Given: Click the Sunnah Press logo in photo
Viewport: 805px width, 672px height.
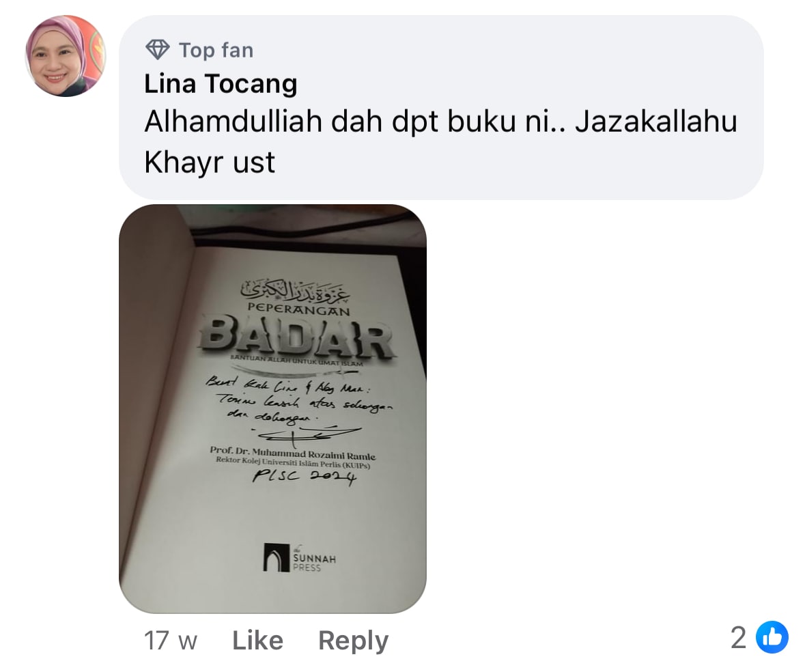Looking at the screenshot, I should click(300, 557).
